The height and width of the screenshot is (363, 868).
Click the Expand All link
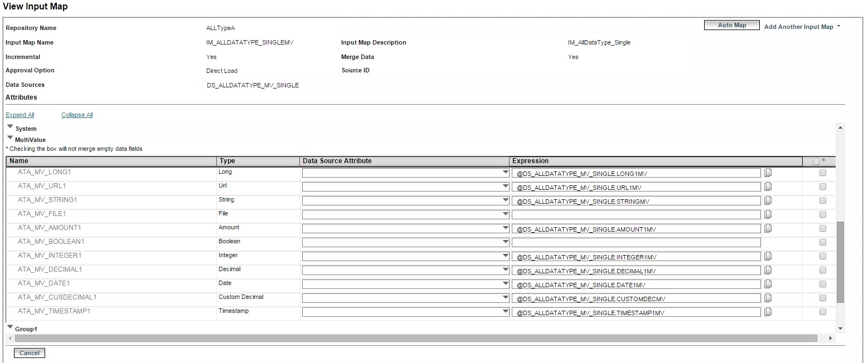(20, 115)
